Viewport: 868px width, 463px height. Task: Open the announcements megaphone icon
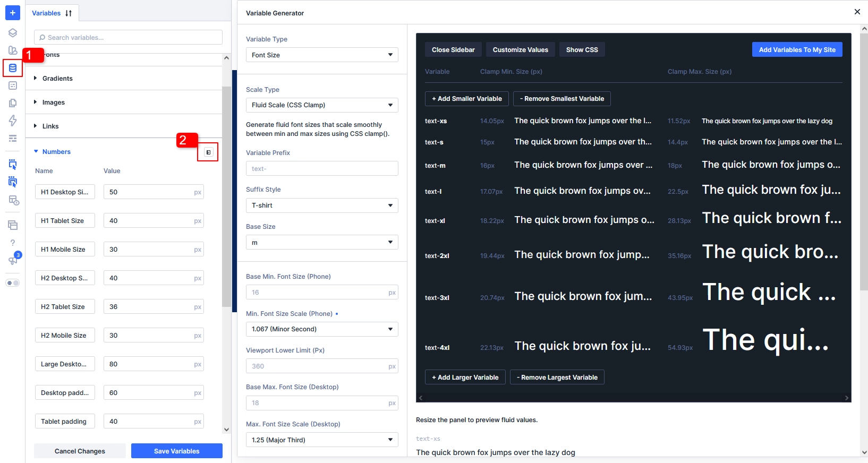pos(13,260)
